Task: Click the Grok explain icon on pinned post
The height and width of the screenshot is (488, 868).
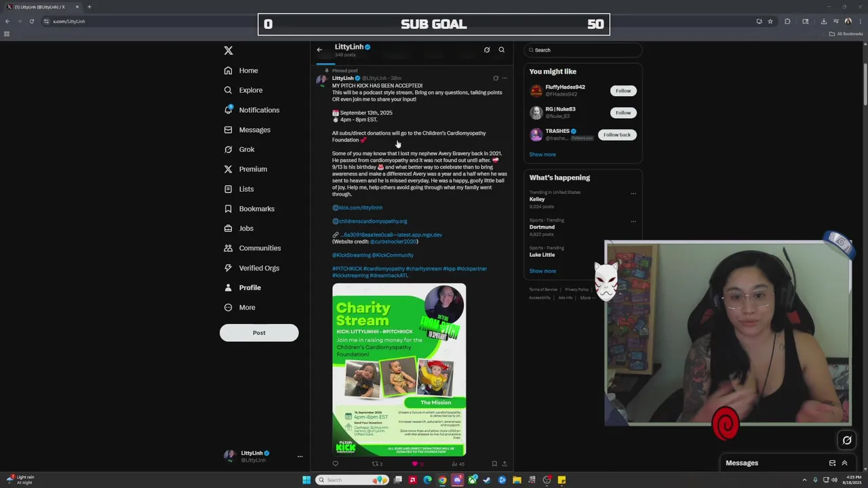Action: click(496, 78)
